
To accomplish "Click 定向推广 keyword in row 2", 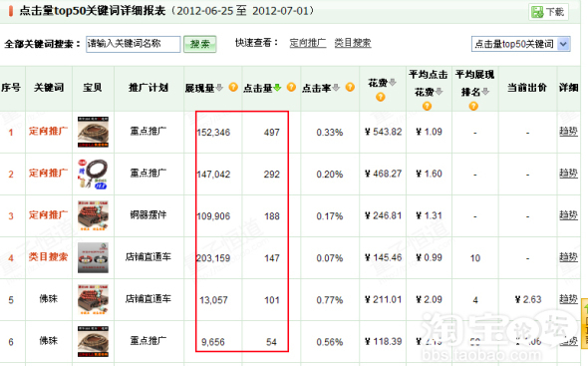I will tap(49, 174).
